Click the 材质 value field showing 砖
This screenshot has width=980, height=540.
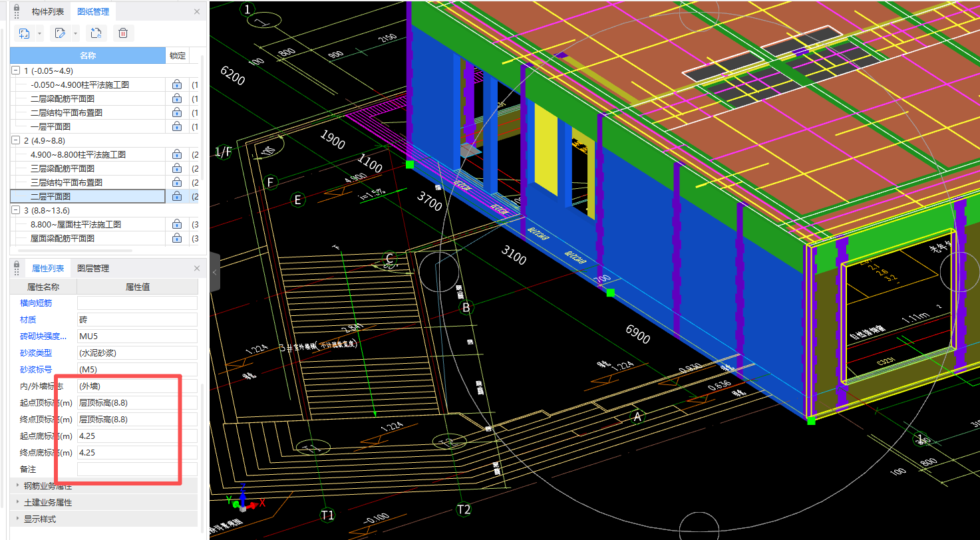pos(138,319)
